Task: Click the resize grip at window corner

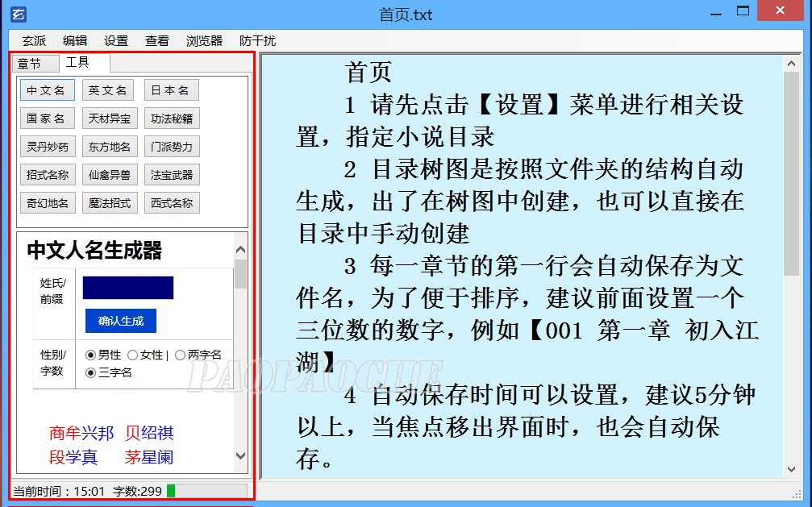Action: pos(797,493)
